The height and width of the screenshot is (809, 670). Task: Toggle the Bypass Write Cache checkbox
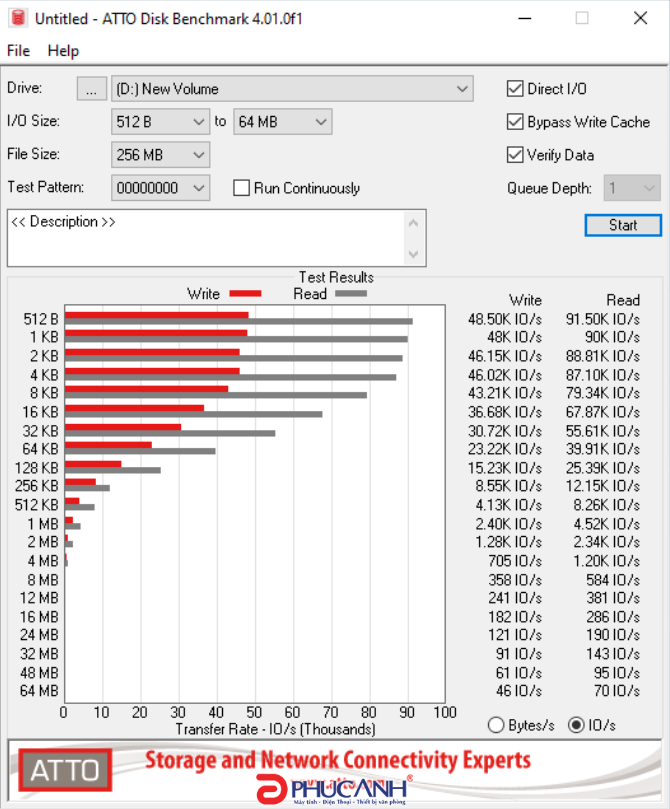pos(515,122)
